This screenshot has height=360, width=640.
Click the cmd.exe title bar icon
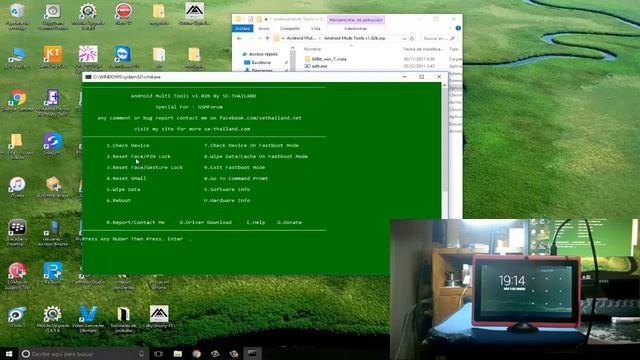tap(88, 77)
